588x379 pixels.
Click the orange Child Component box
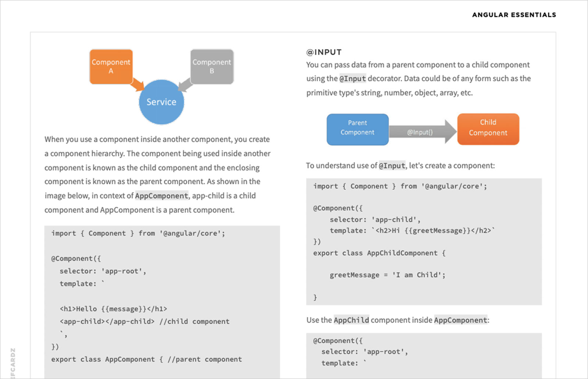[488, 129]
